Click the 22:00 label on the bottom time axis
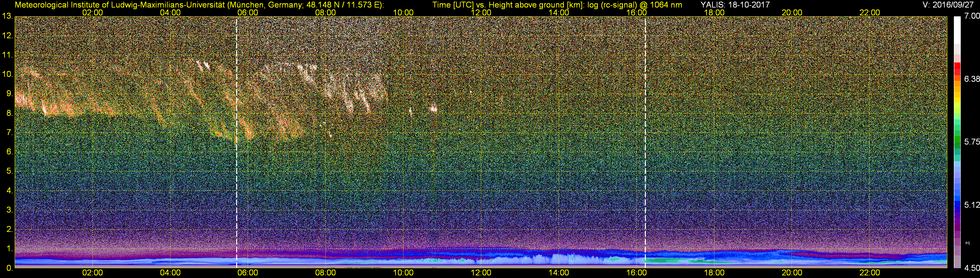980x278 pixels. click(870, 273)
